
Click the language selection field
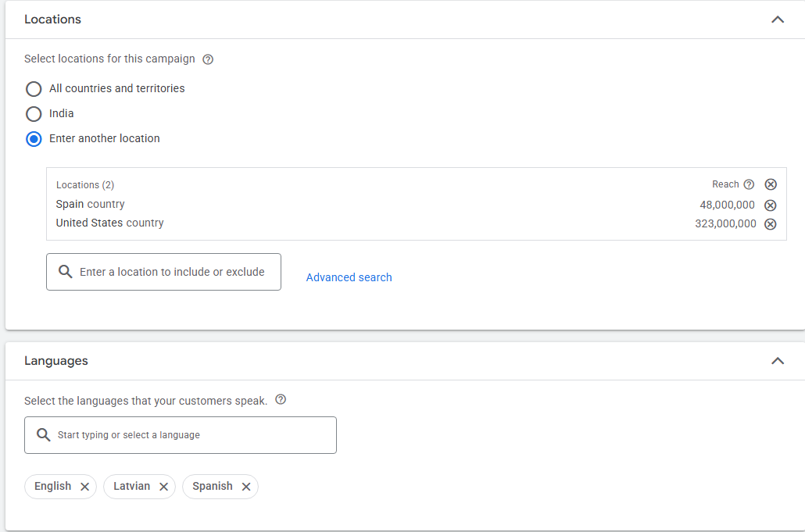point(180,434)
